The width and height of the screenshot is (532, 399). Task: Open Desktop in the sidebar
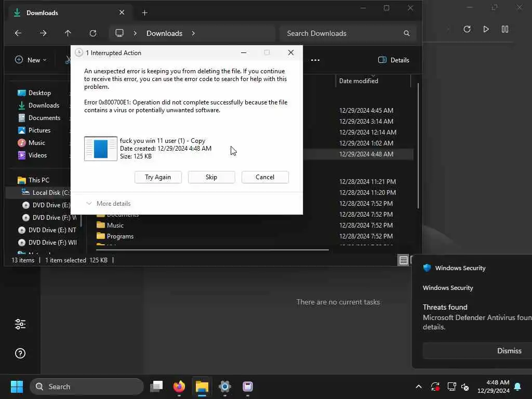tap(39, 93)
